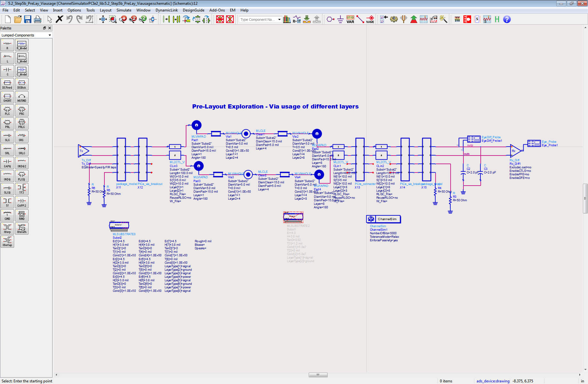Click the DCFeed palette component

coord(7,84)
